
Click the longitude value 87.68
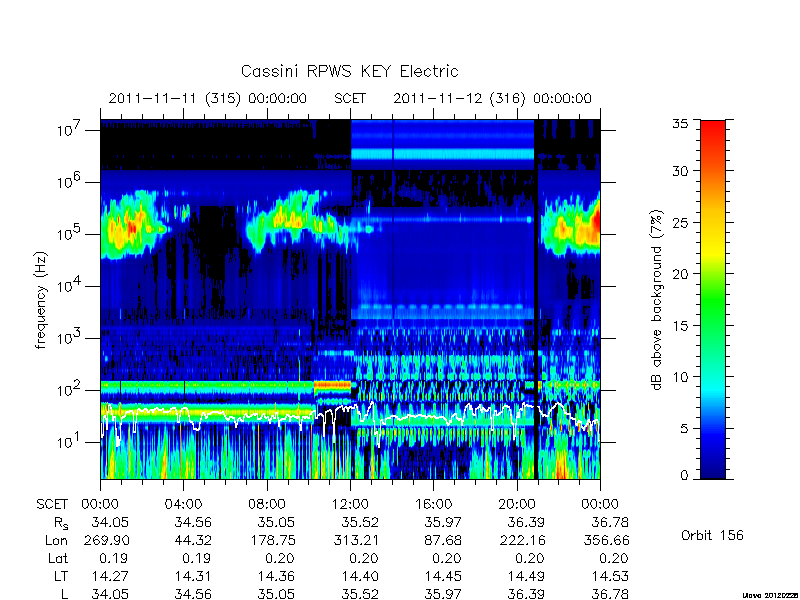coord(443,540)
